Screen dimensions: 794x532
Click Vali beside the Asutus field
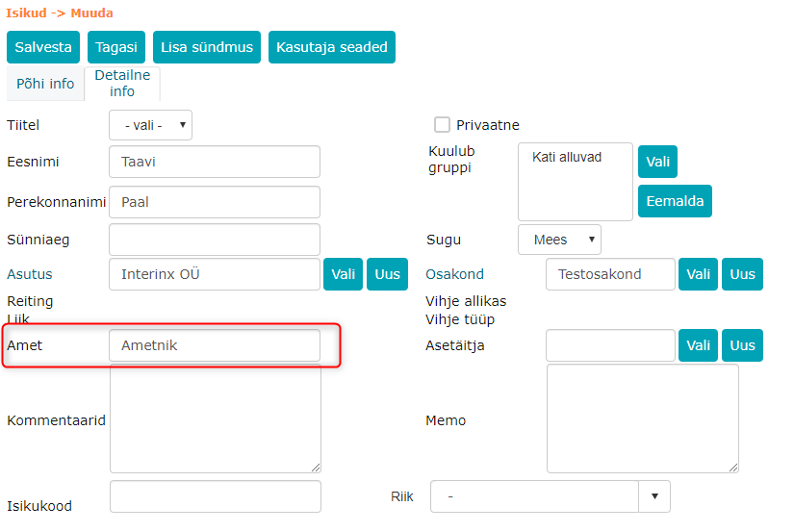pyautogui.click(x=343, y=274)
